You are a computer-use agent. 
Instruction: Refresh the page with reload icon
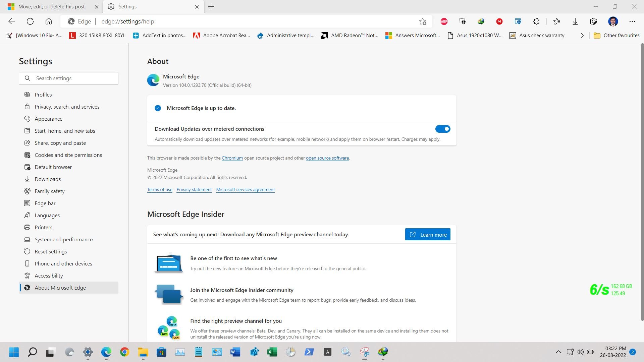[x=30, y=21]
